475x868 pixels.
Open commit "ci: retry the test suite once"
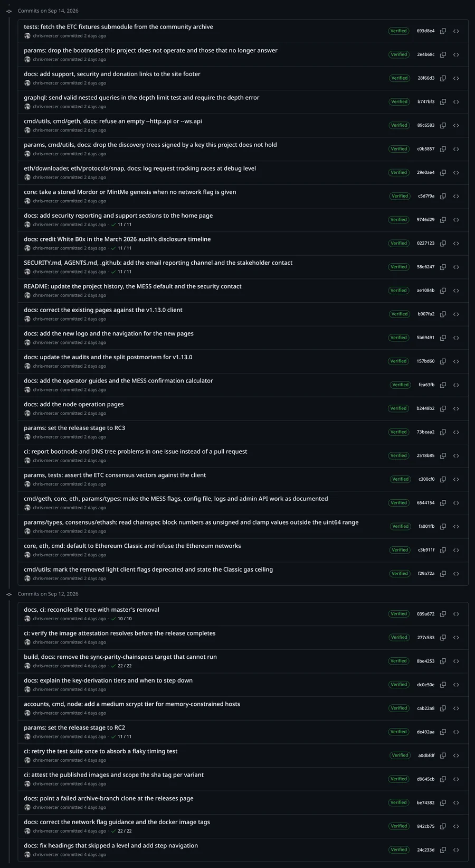100,751
